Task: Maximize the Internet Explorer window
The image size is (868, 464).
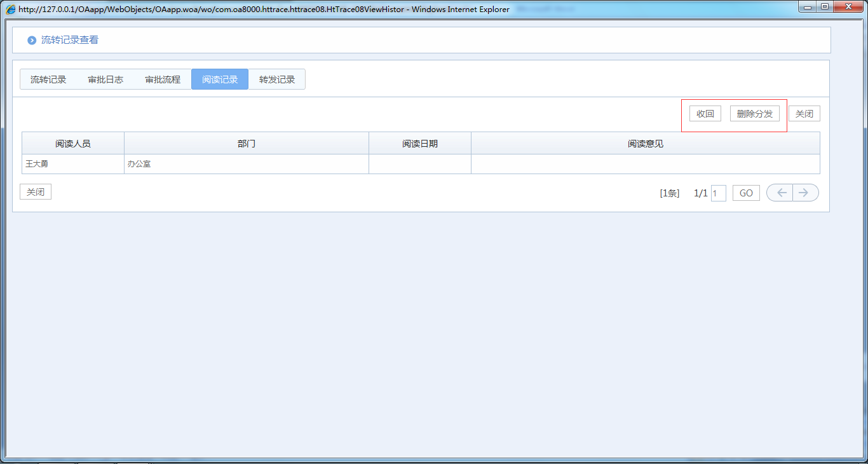Action: tap(825, 7)
